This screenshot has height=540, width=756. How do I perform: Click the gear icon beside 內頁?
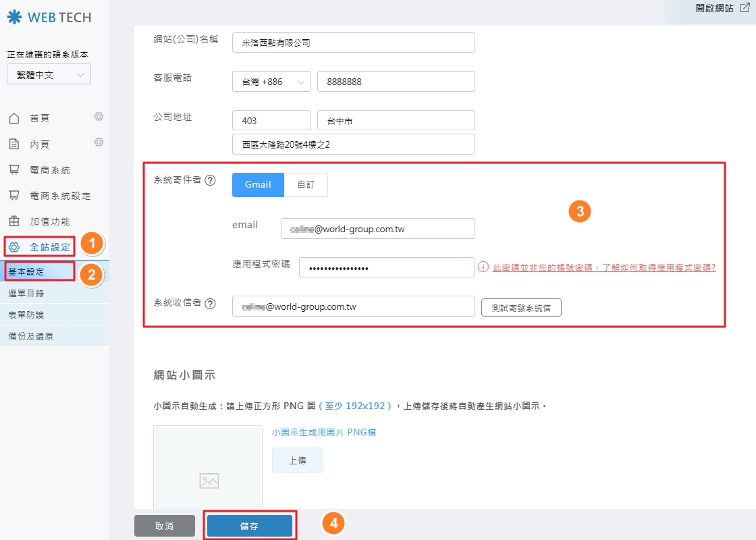[x=99, y=143]
